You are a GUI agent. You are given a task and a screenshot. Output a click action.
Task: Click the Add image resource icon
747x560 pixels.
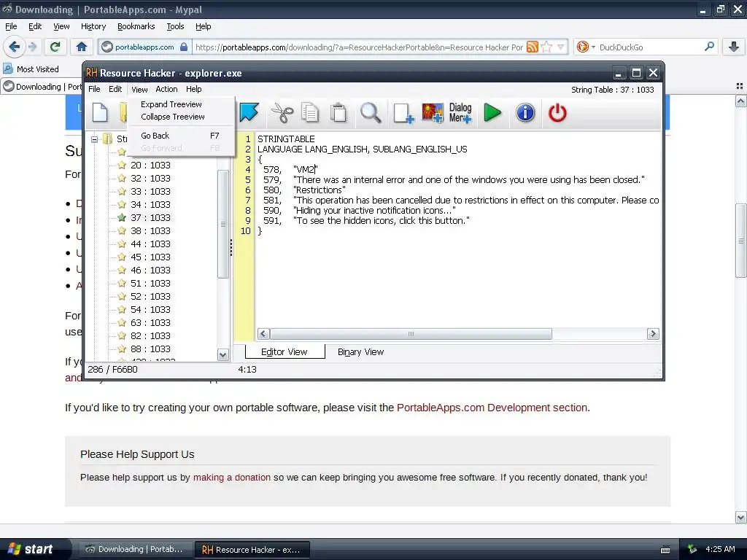coord(433,113)
